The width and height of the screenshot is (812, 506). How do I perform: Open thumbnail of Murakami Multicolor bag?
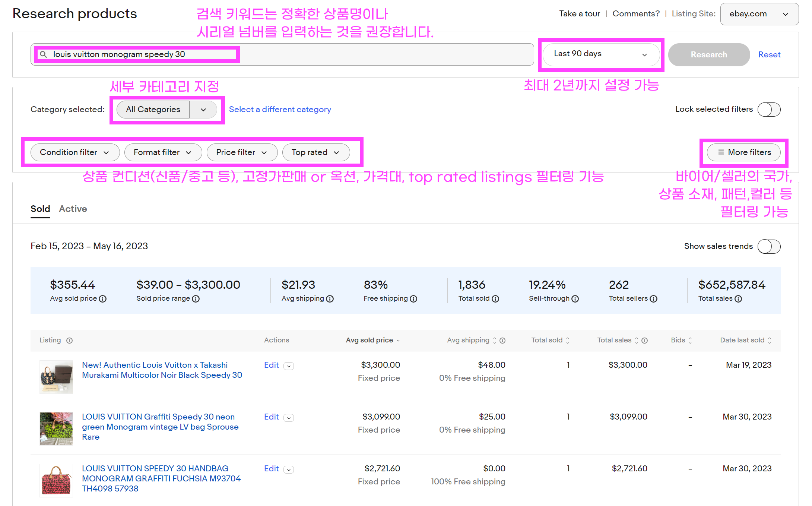(x=56, y=377)
